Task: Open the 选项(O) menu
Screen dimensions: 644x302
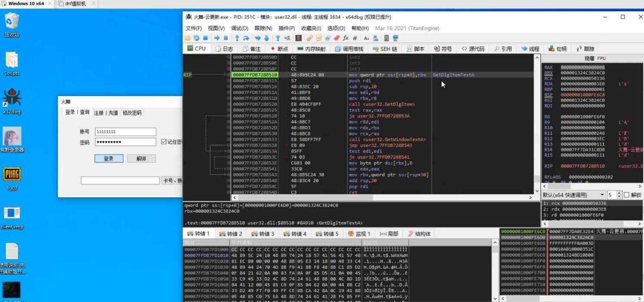Action: coord(336,28)
